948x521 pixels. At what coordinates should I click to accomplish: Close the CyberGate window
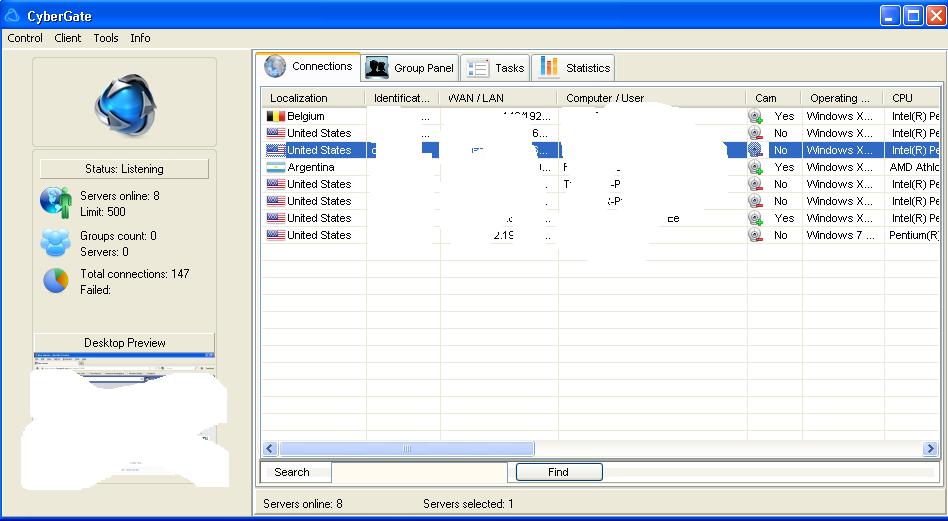(936, 16)
